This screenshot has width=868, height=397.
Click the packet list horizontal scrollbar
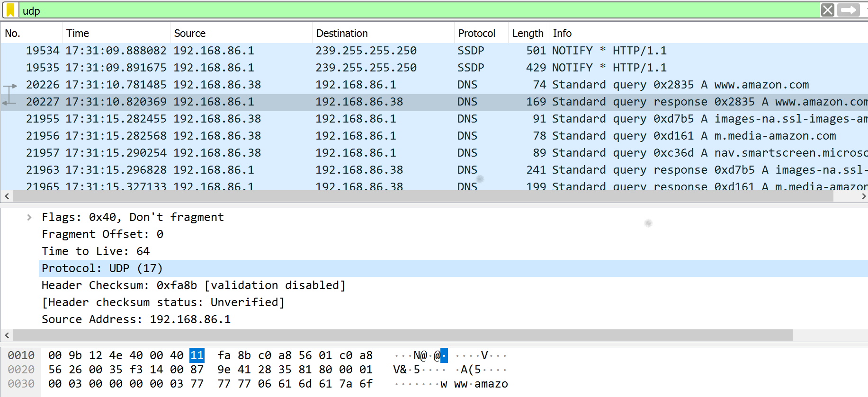click(423, 196)
